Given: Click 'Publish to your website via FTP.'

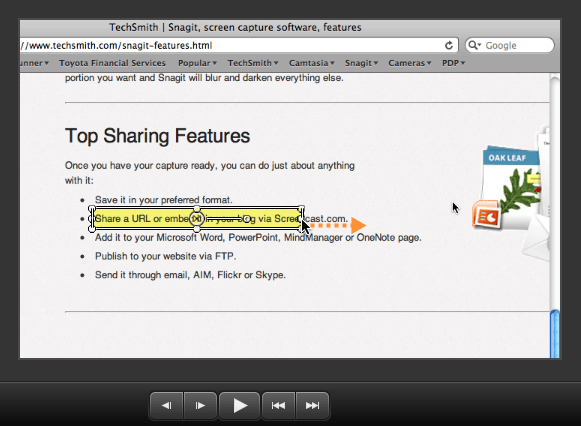Looking at the screenshot, I should click(x=165, y=256).
